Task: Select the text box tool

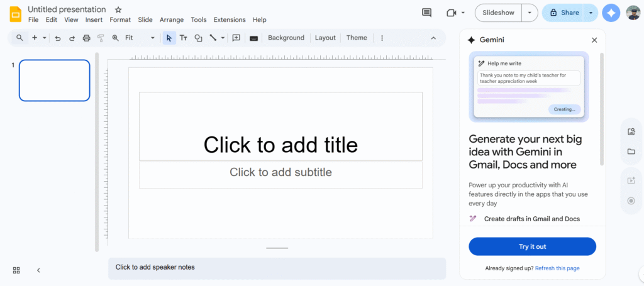Action: (x=184, y=38)
